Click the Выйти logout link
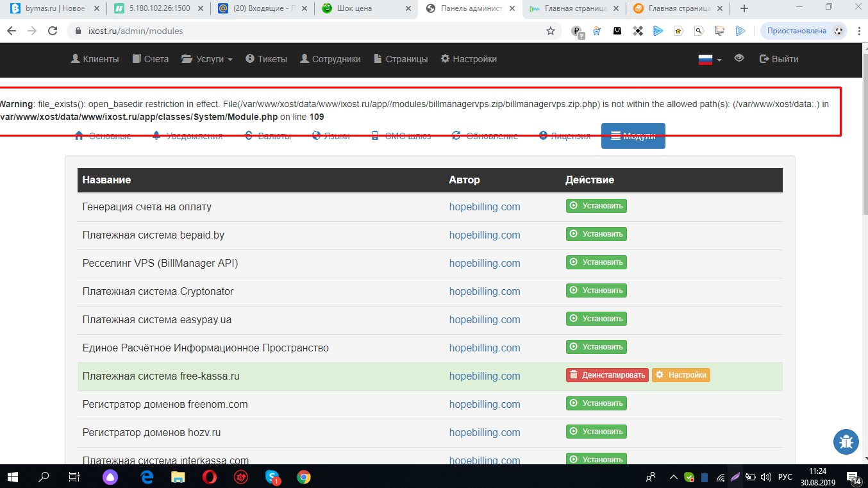Viewport: 868px width, 488px height. (x=779, y=59)
